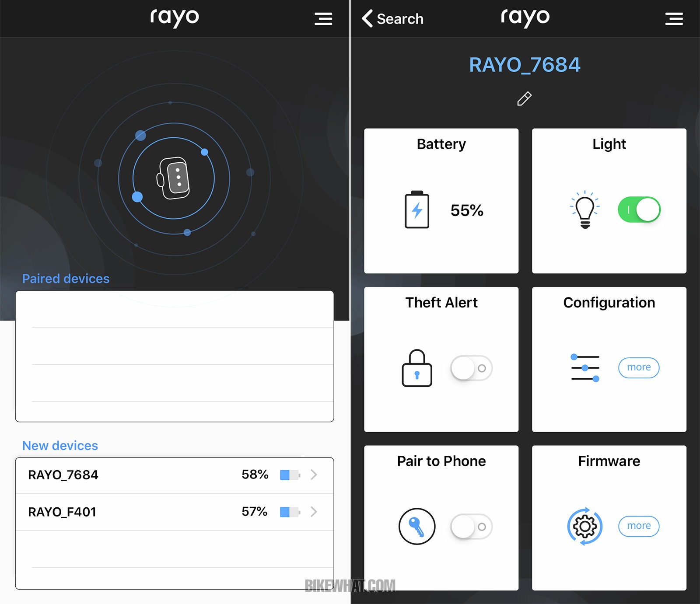
Task: Tap the Light card title
Action: click(x=609, y=144)
